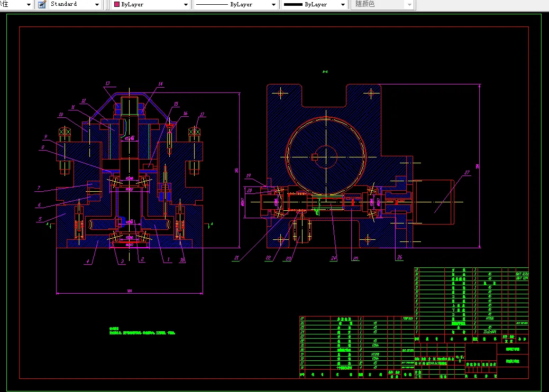Click the 330 width dimension text
This screenshot has height=392, width=549.
pos(130,291)
